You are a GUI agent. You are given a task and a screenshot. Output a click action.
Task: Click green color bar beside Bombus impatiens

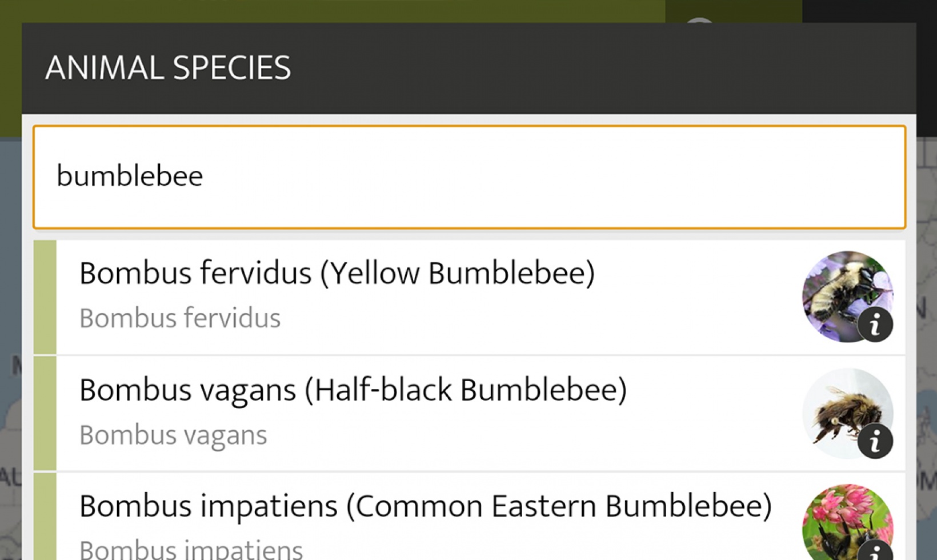(45, 517)
